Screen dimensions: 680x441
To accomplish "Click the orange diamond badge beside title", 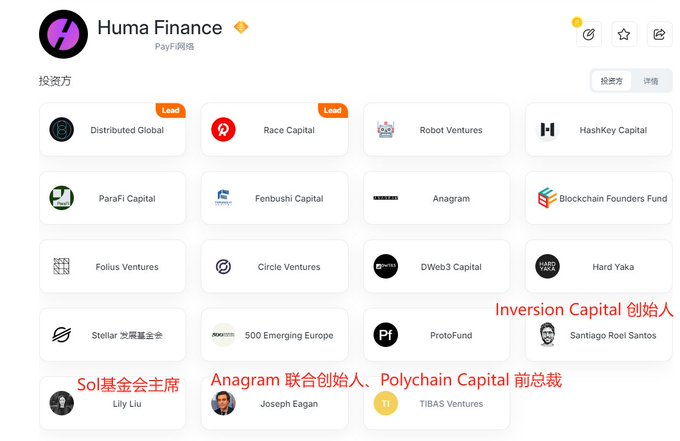I will coord(241,27).
